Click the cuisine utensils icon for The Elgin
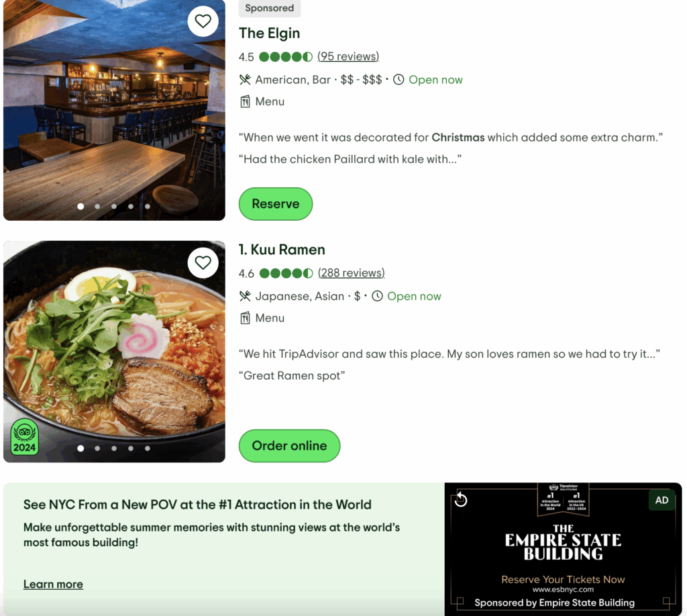Screen dimensions: 687x616 click(x=245, y=80)
